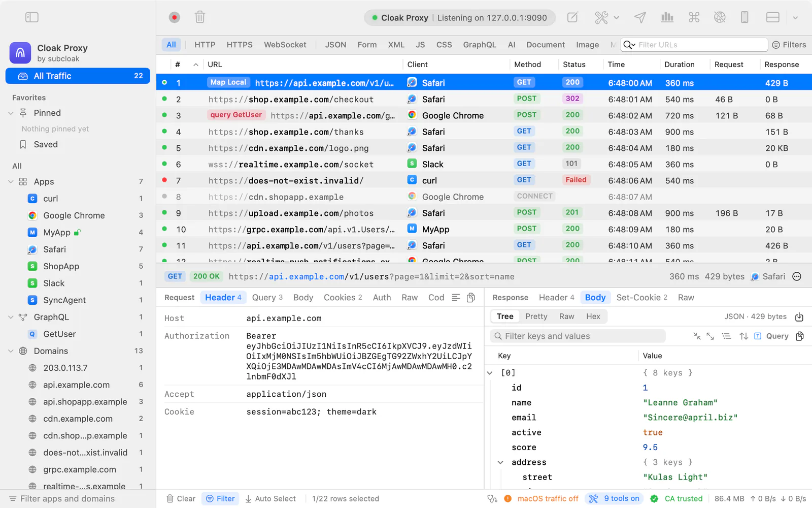
Task: Click the CA trusted status
Action: click(676, 499)
